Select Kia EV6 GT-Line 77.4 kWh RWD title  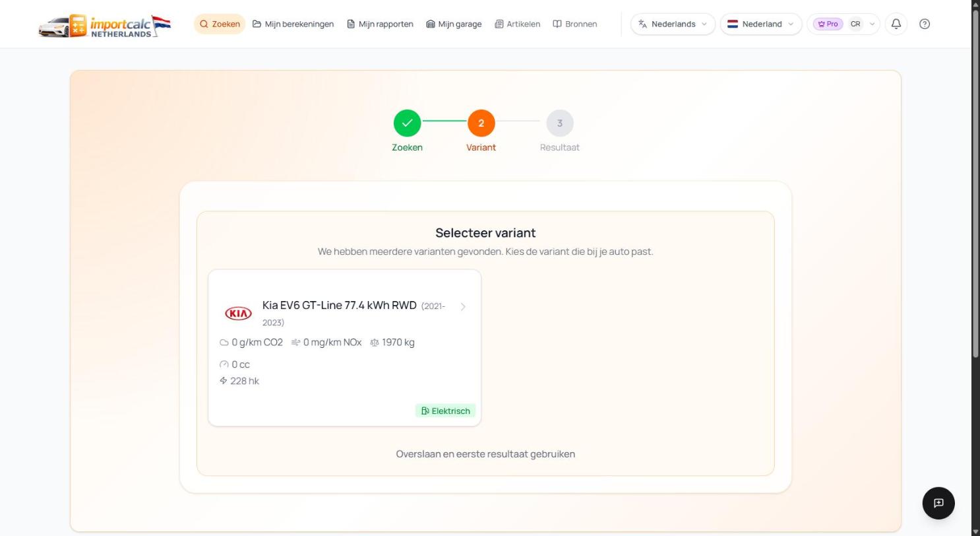[x=340, y=305]
